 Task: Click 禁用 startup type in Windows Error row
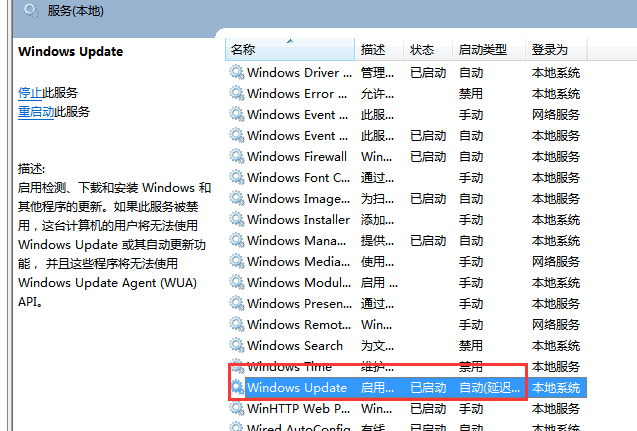[471, 93]
